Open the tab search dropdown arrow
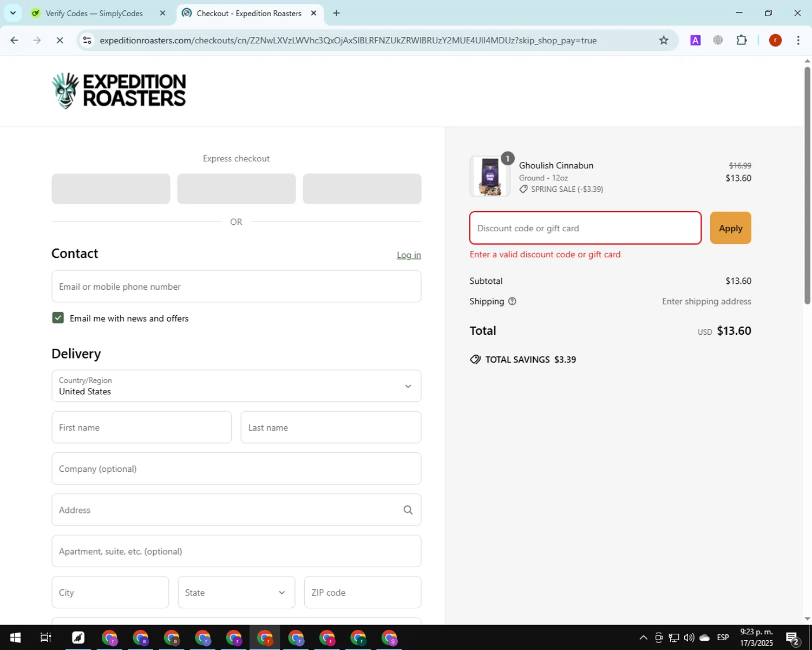 point(13,13)
